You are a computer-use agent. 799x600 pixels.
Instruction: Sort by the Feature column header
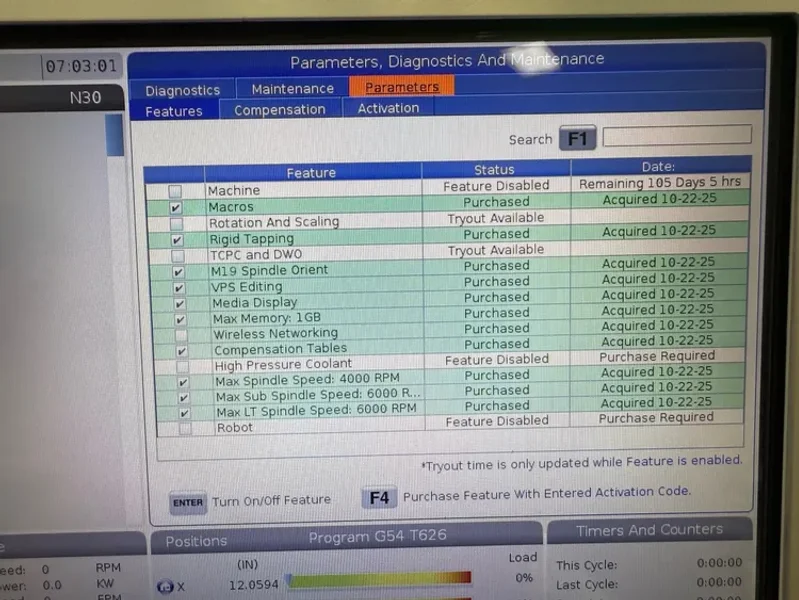[x=311, y=173]
